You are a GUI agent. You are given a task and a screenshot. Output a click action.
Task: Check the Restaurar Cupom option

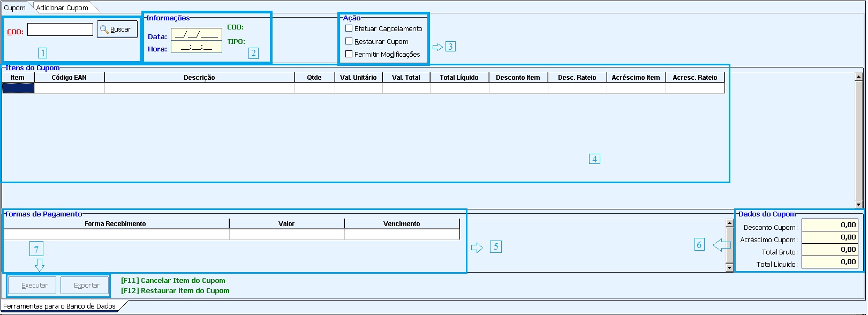pyautogui.click(x=349, y=41)
